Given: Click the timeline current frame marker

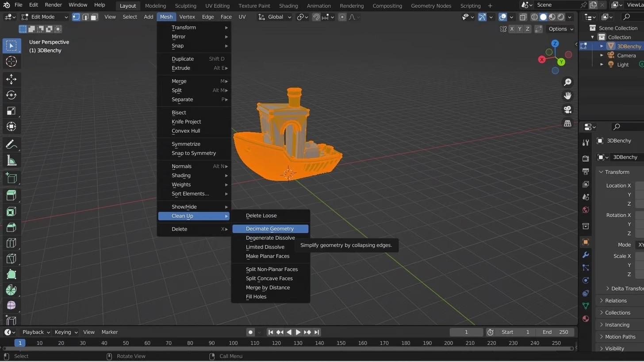Looking at the screenshot, I should [19, 343].
